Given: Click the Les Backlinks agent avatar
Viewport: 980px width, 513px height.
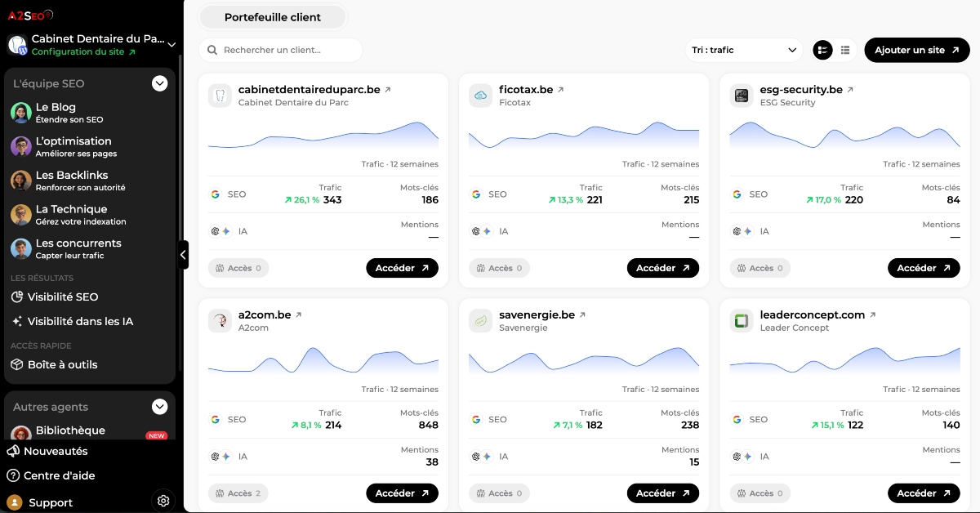Looking at the screenshot, I should [x=21, y=181].
